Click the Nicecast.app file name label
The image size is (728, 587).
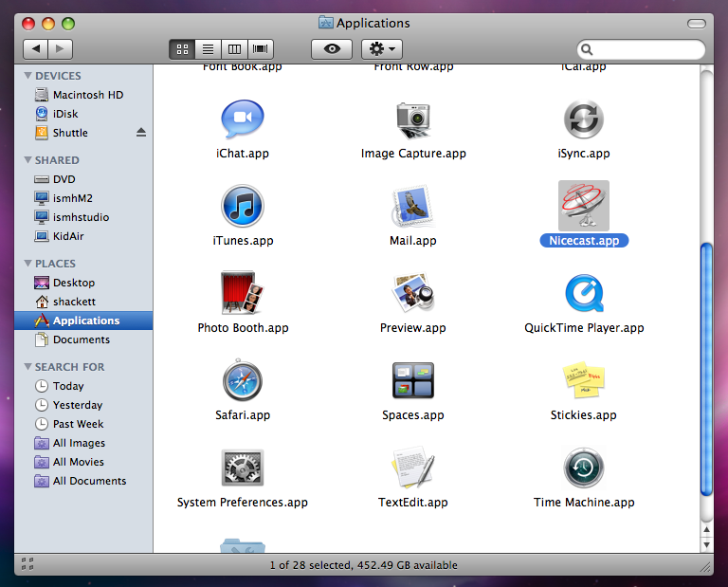(x=584, y=241)
